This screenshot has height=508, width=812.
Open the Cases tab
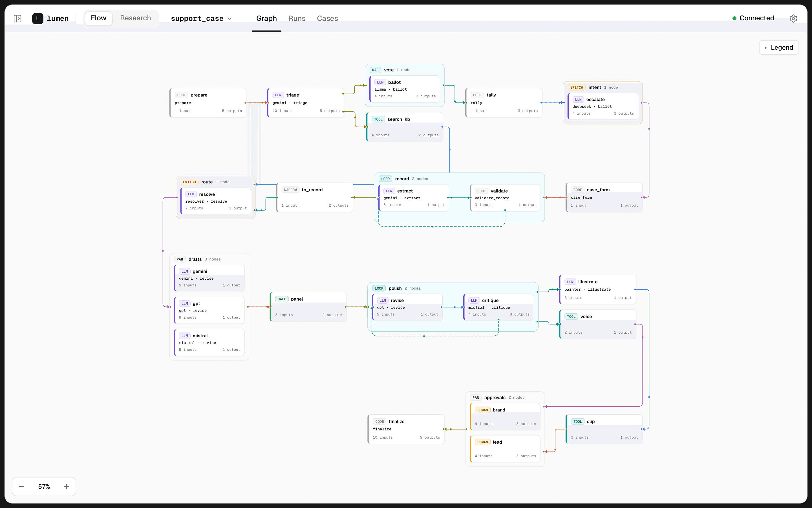(x=328, y=18)
